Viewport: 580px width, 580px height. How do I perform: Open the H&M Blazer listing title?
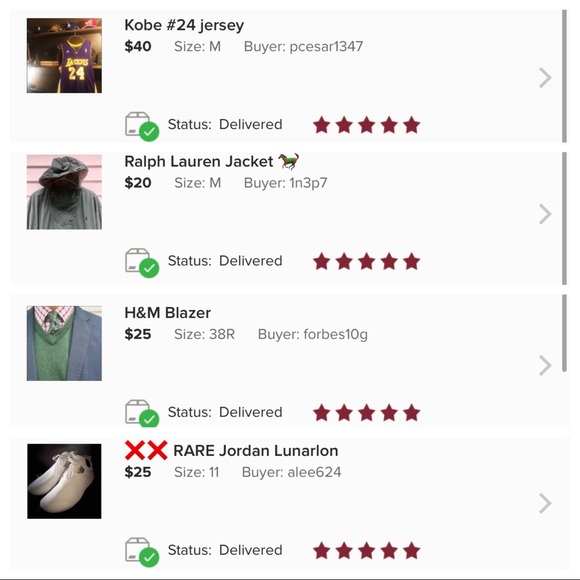tap(168, 313)
